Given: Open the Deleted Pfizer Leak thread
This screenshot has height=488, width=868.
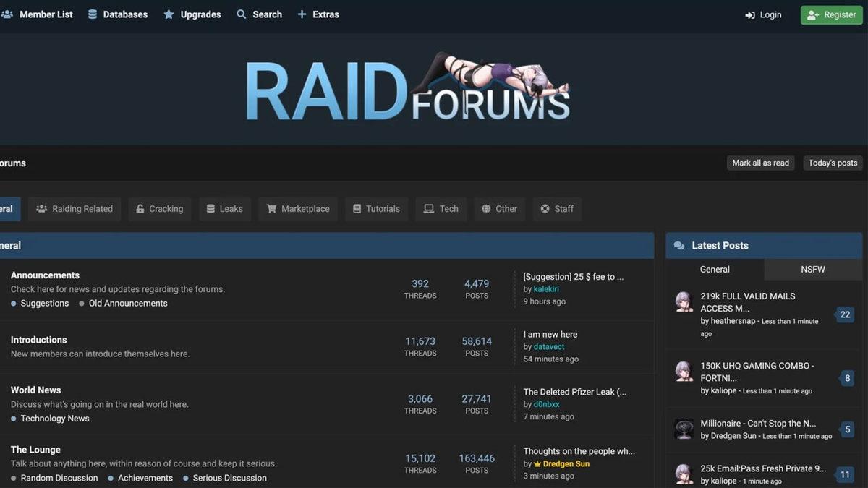Looking at the screenshot, I should coord(574,391).
